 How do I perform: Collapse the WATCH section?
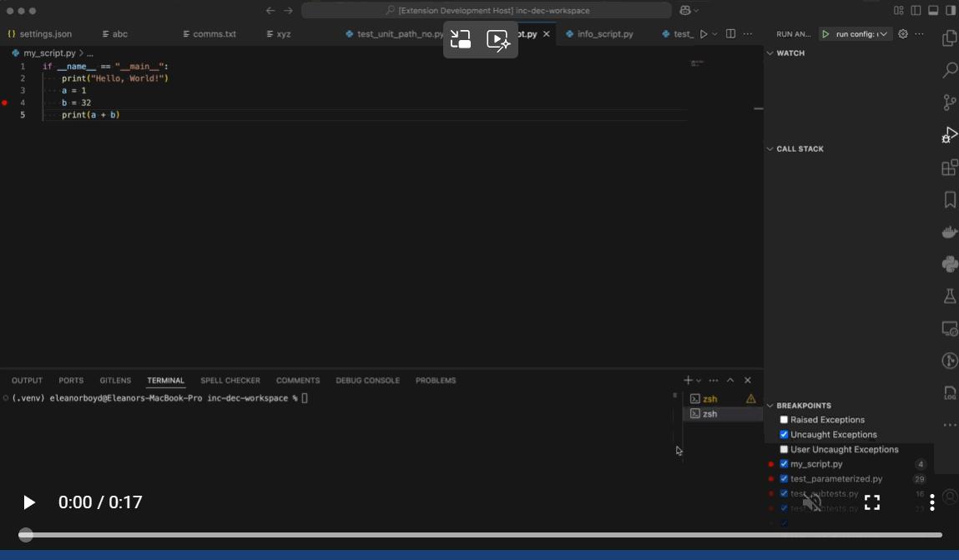click(769, 53)
